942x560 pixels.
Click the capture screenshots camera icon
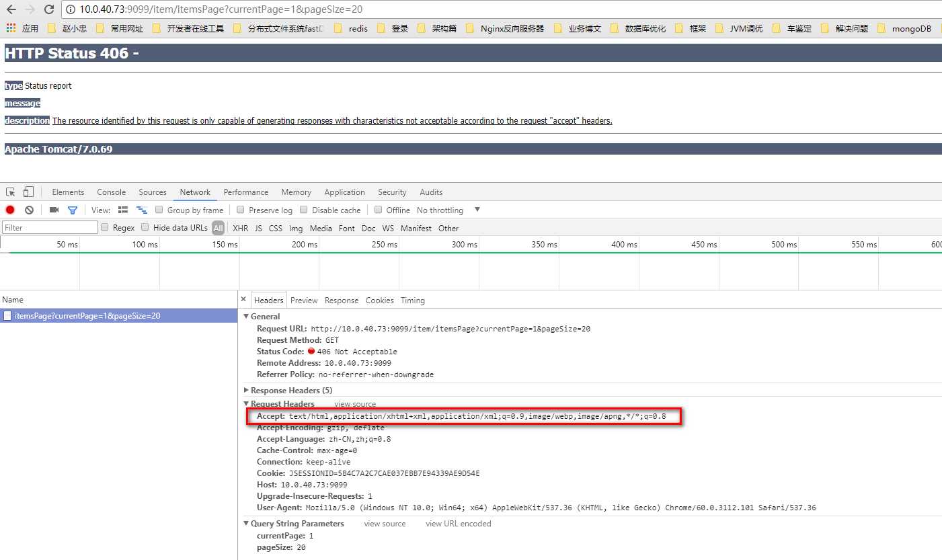(x=54, y=210)
